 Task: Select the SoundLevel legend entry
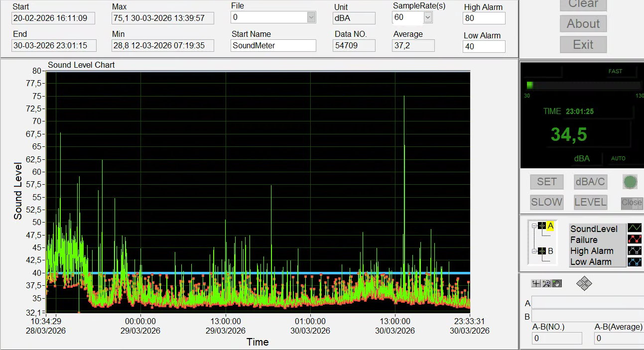[x=594, y=229]
